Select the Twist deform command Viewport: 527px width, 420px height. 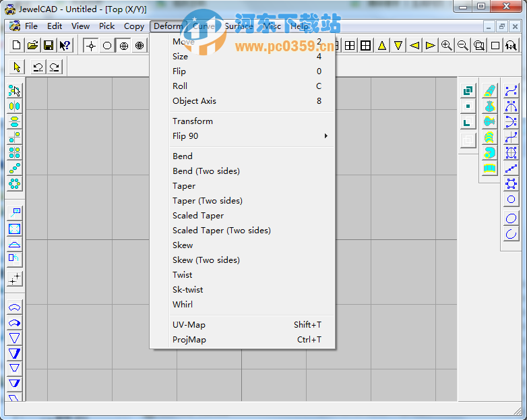click(183, 274)
